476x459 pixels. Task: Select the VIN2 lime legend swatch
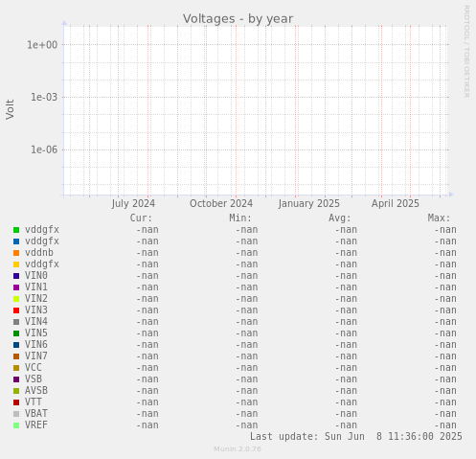point(16,299)
